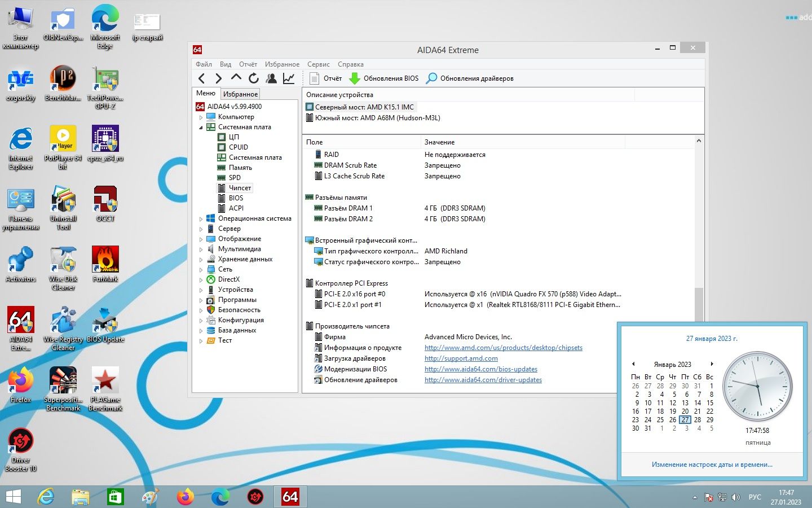Image resolution: width=812 pixels, height=508 pixels.
Task: Open the support.amd.com link
Action: (461, 358)
